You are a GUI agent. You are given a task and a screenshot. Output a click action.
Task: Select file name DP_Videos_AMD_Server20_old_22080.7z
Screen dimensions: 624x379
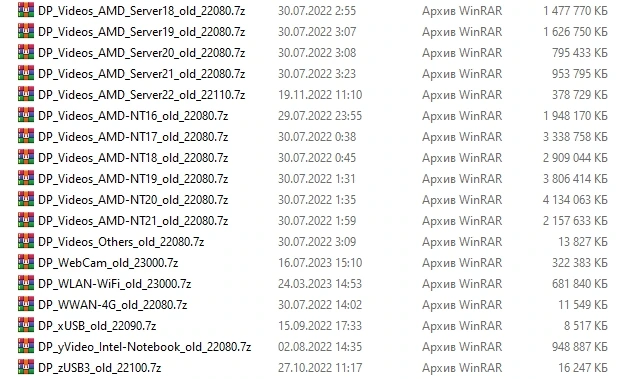(142, 53)
